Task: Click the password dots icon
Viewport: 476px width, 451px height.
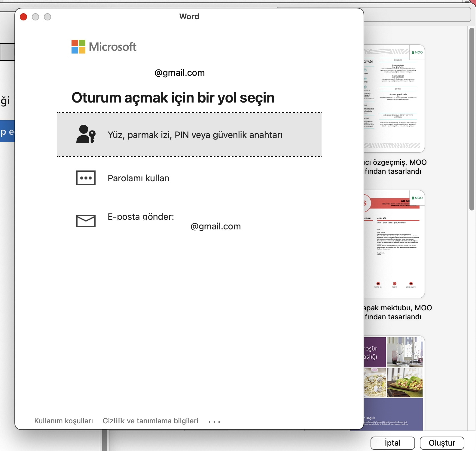Action: click(86, 178)
